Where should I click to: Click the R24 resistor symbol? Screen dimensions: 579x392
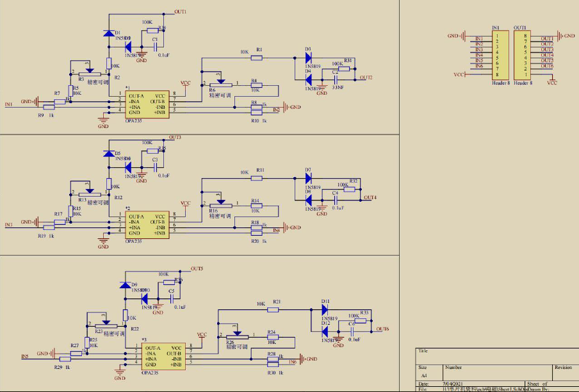273,337
